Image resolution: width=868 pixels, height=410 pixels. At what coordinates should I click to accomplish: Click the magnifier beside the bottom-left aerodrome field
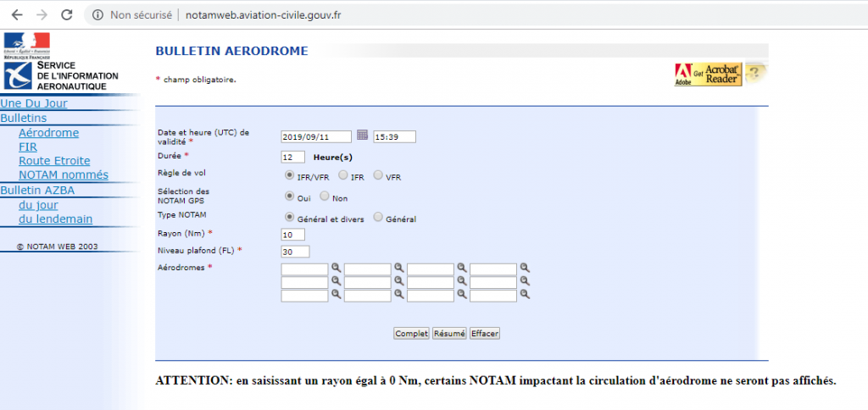click(337, 295)
